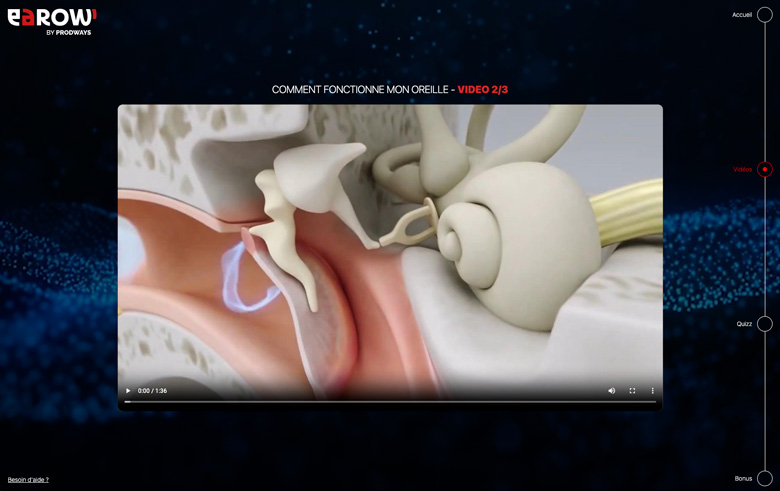Mute the video sound

612,391
